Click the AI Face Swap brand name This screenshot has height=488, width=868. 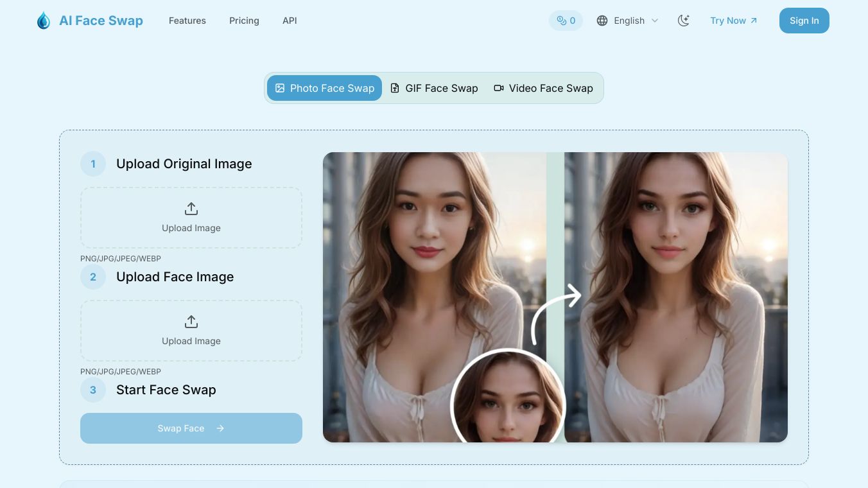(x=101, y=21)
